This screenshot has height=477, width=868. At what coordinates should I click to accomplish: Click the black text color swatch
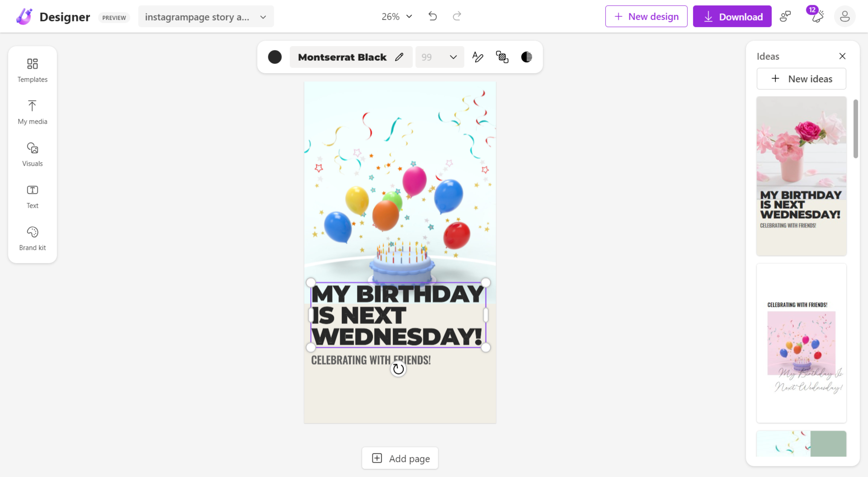tap(275, 57)
